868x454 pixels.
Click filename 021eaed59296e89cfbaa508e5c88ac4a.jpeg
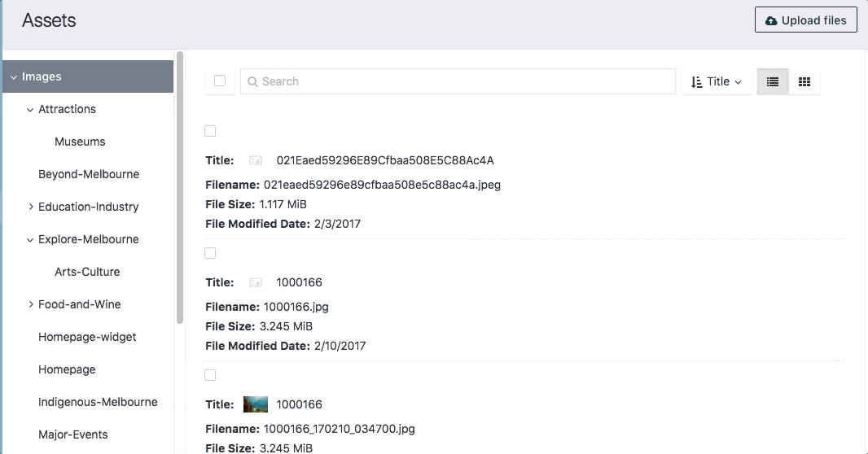[x=382, y=185]
